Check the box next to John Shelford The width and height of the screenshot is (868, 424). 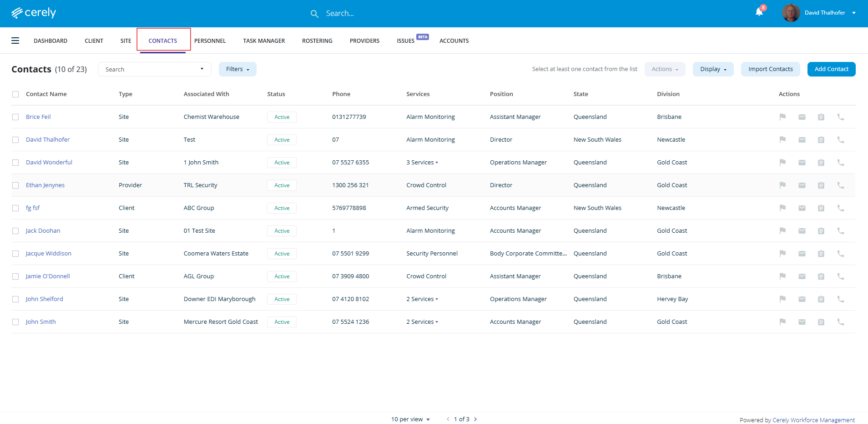15,299
